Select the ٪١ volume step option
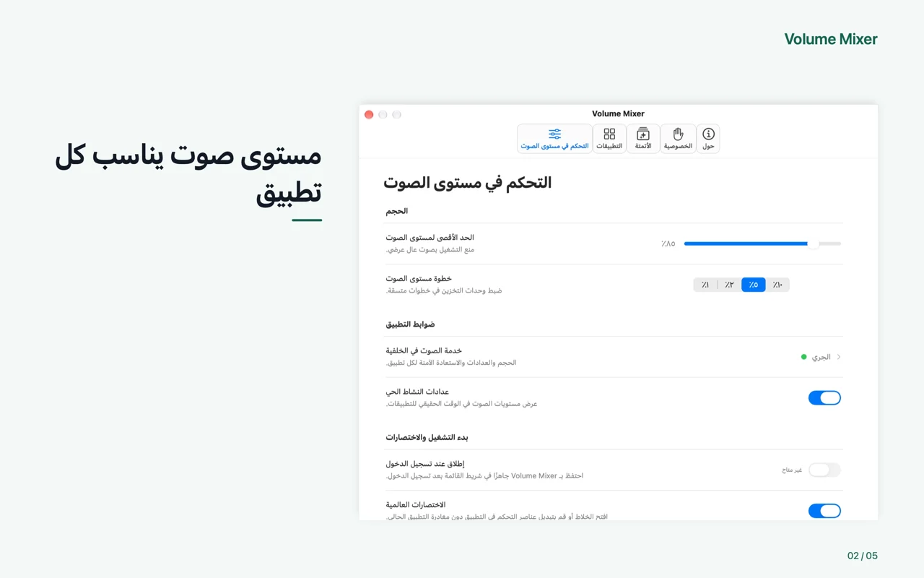The height and width of the screenshot is (578, 924). 705,285
